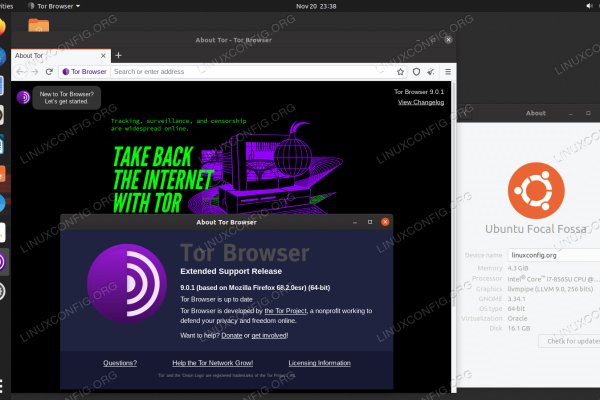Open the Files folder icon on the desktop
The height and width of the screenshot is (400, 600).
point(40,25)
